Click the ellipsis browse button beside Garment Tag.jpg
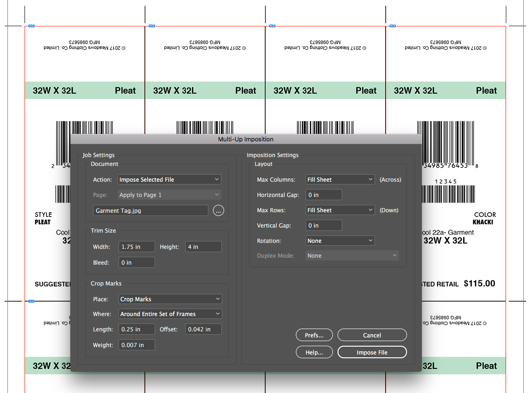 [x=218, y=210]
